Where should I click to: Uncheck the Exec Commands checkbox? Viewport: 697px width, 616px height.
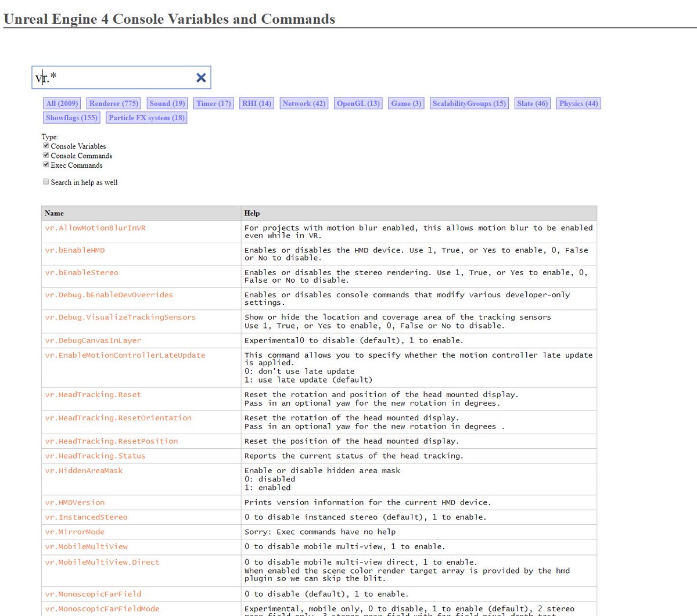[46, 165]
